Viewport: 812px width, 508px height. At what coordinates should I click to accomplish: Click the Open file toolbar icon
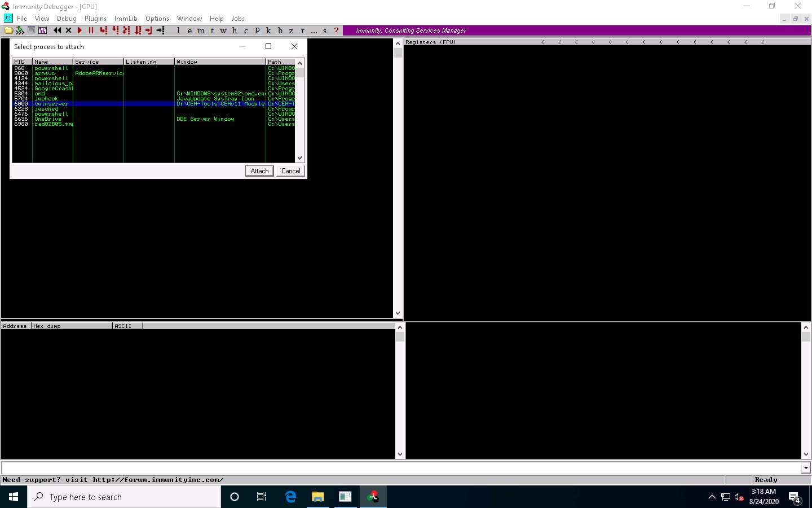9,30
